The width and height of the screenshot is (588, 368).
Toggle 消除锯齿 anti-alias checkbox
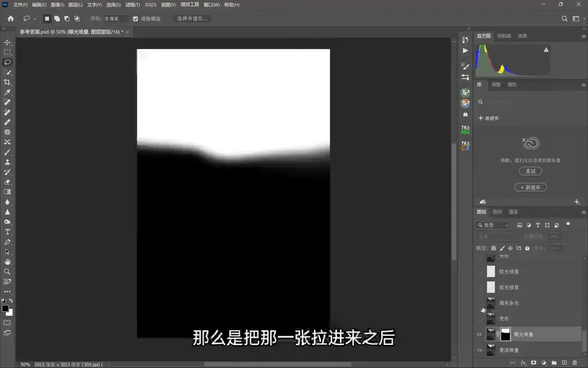136,18
